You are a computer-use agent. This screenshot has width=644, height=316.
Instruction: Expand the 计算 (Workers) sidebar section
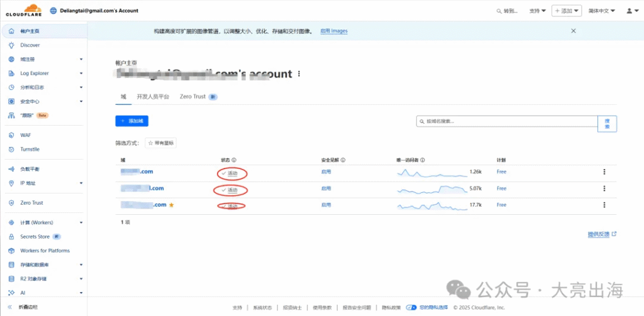coord(81,222)
